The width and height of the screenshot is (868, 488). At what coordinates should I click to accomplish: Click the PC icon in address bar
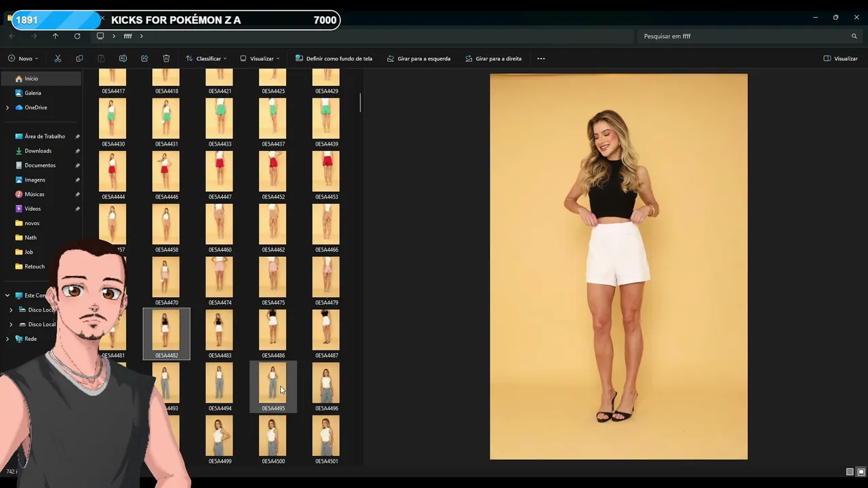(x=100, y=36)
